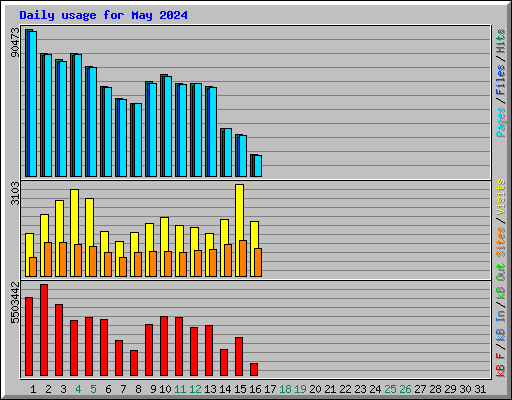Click the red kB bar for day 1
The image size is (512, 400).
[x=29, y=337]
